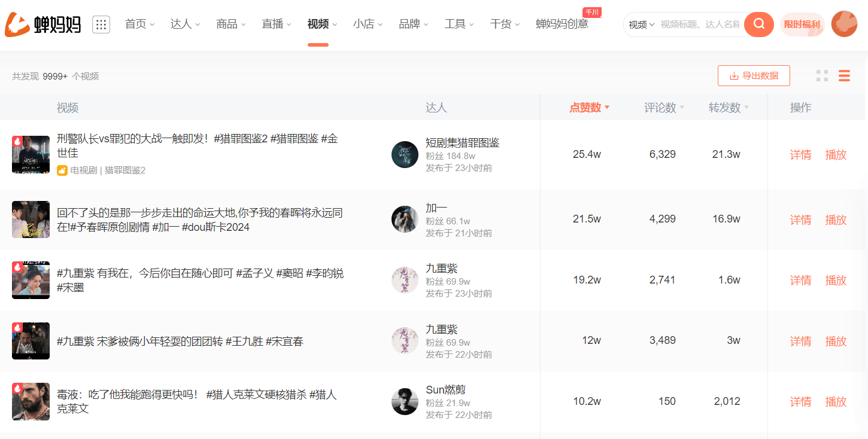The image size is (868, 439).
Task: Open the 商品 menu
Action: point(230,24)
